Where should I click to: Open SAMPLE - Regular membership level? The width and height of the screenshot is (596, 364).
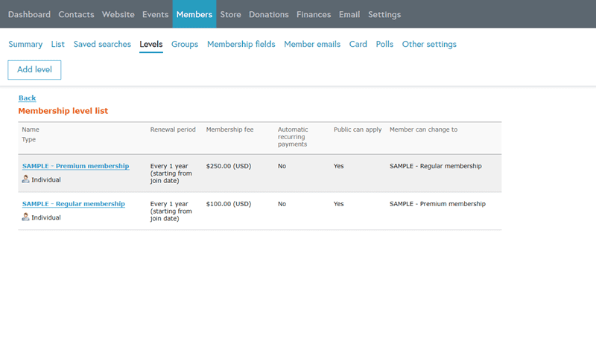coord(73,204)
